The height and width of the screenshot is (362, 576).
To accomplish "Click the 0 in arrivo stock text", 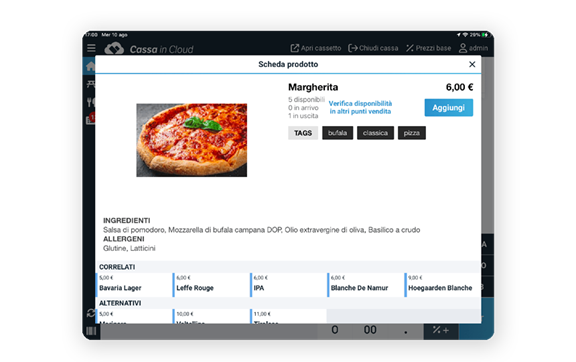I will [303, 108].
